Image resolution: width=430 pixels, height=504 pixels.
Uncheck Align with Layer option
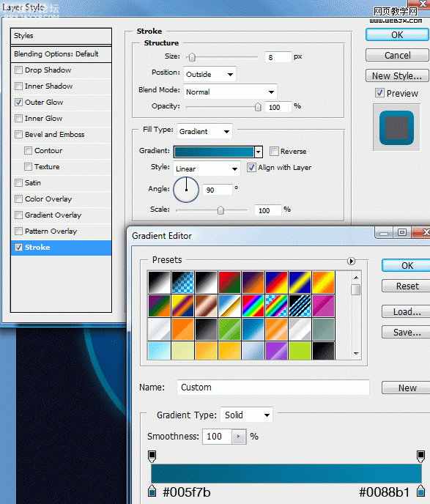click(251, 167)
